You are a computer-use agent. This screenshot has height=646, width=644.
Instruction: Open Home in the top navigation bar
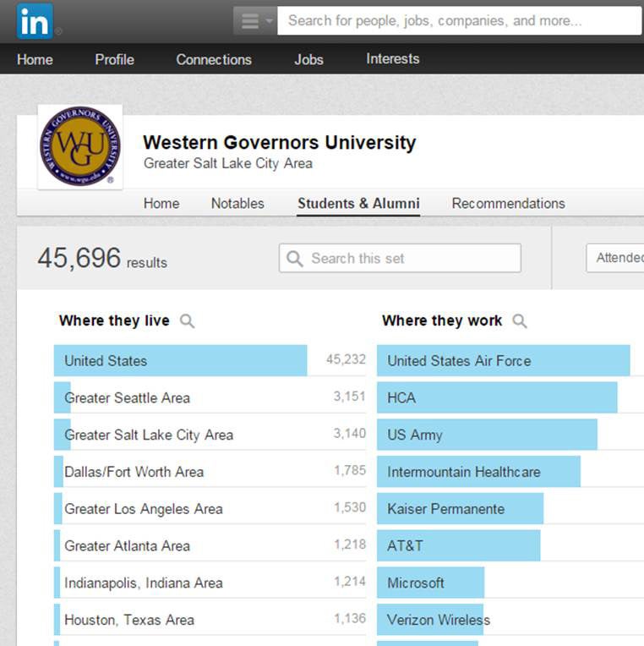(35, 59)
